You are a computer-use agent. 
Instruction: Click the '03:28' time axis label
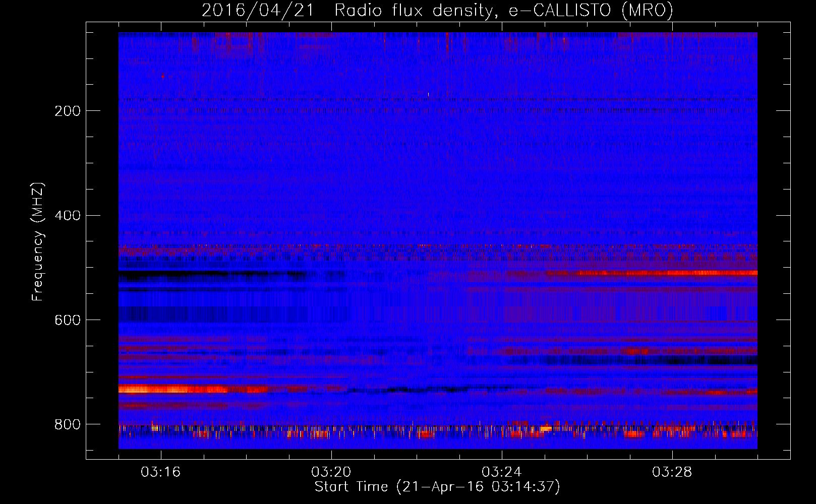(672, 472)
